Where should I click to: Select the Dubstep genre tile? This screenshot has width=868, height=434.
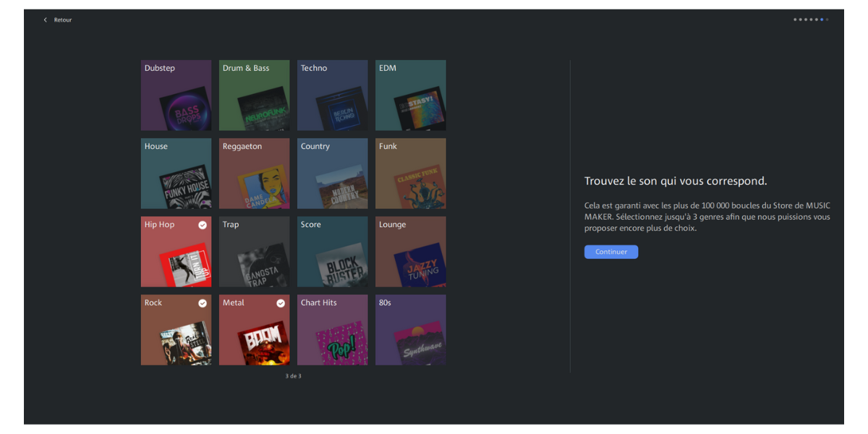coord(176,95)
